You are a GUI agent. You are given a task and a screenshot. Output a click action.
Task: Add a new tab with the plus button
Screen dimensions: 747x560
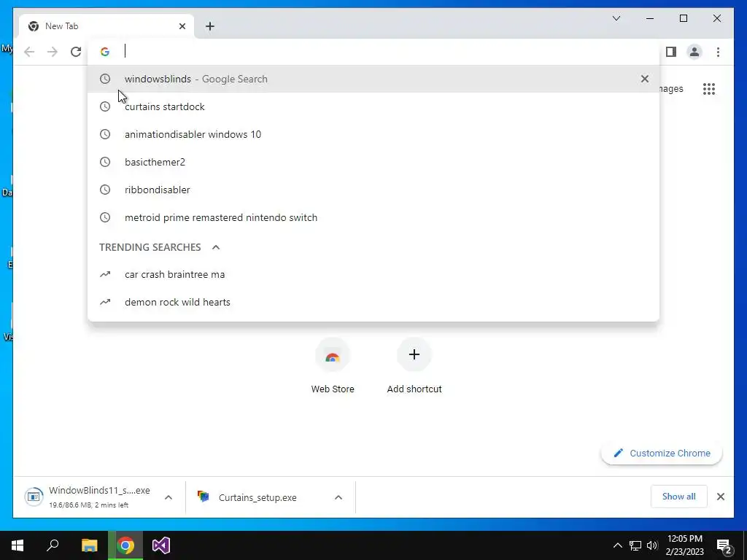(209, 26)
